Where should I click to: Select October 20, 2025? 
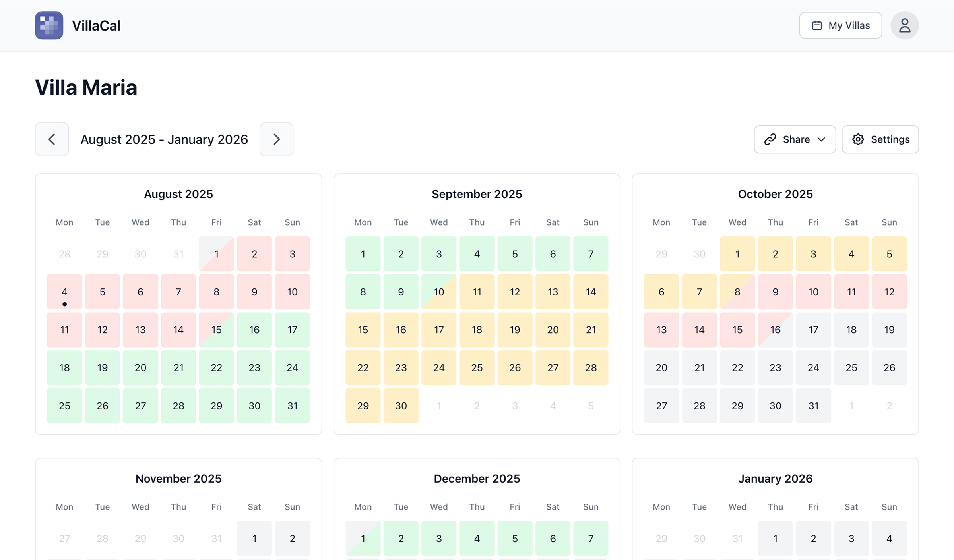pos(661,368)
